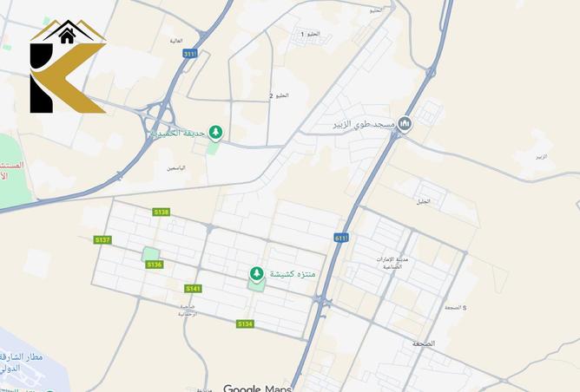
Task: Click the الحليو 1 neighborhood label
Action: (310, 34)
